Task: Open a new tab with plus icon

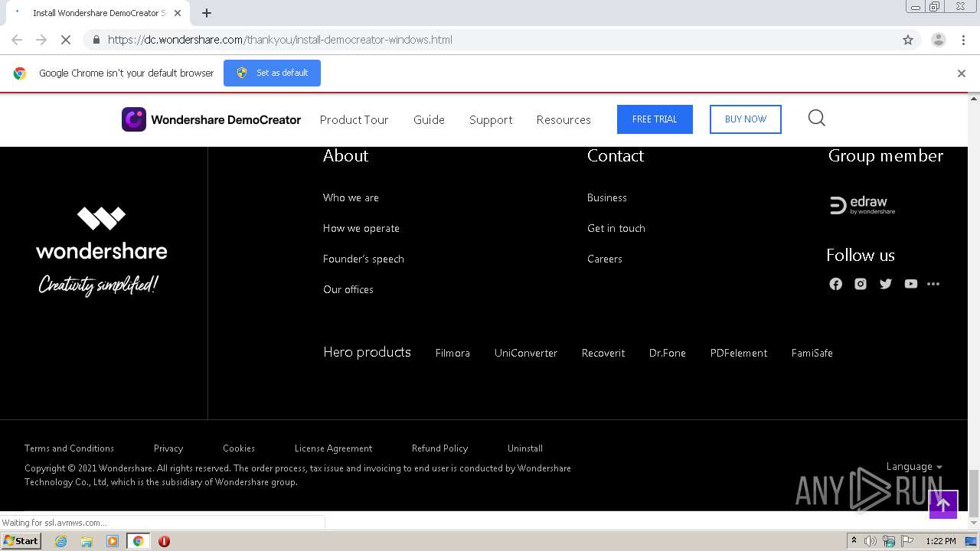Action: (207, 13)
